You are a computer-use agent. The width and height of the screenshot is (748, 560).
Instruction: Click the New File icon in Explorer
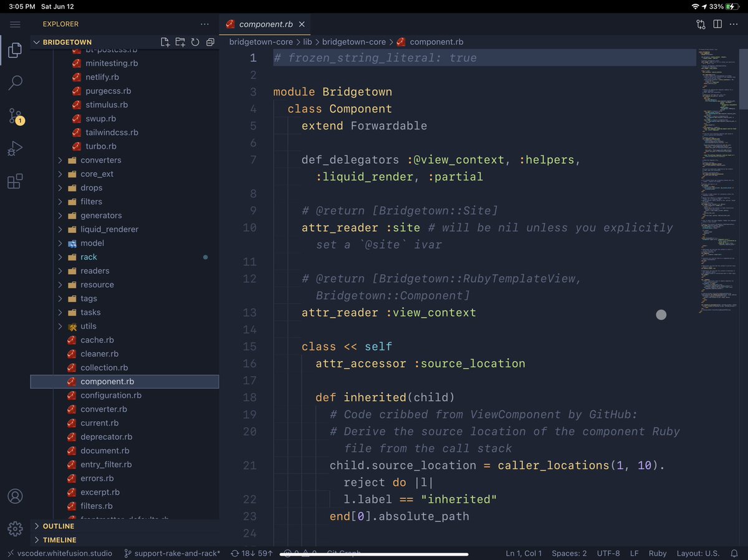tap(165, 42)
